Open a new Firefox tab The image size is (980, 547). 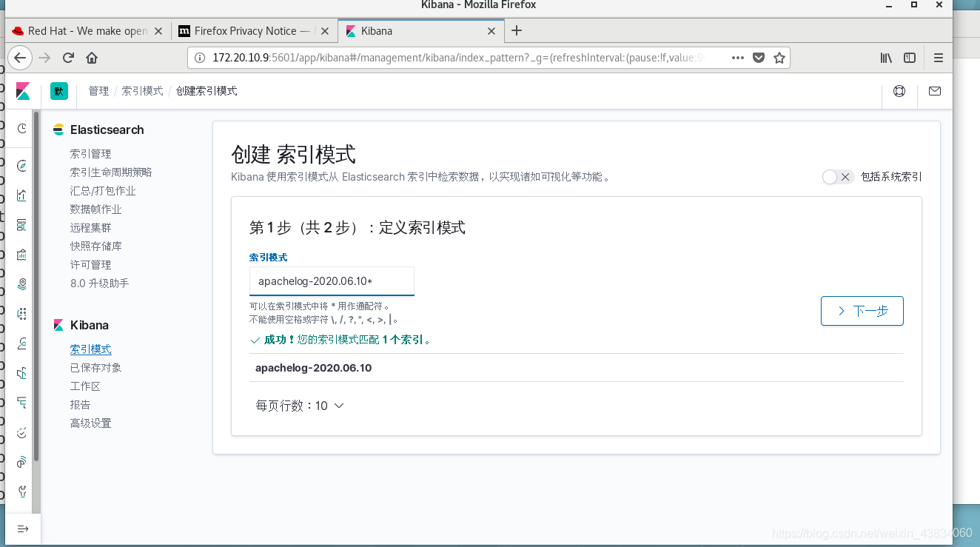pyautogui.click(x=517, y=30)
